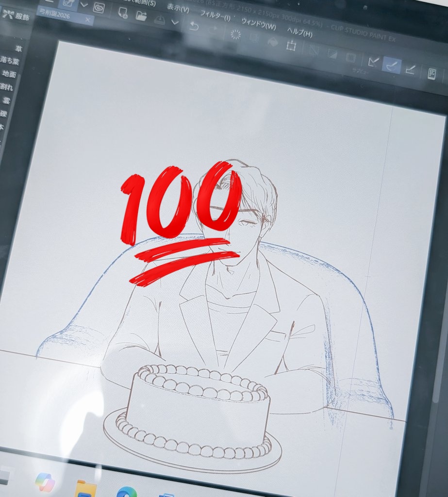Open Microsoft Edge from the taskbar
The width and height of the screenshot is (448, 497).
click(127, 492)
